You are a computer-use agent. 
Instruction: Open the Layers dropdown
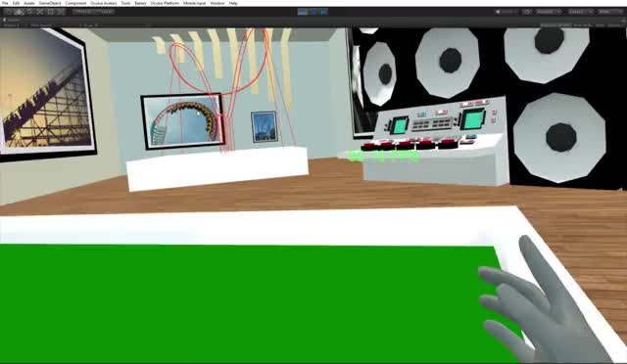(580, 12)
